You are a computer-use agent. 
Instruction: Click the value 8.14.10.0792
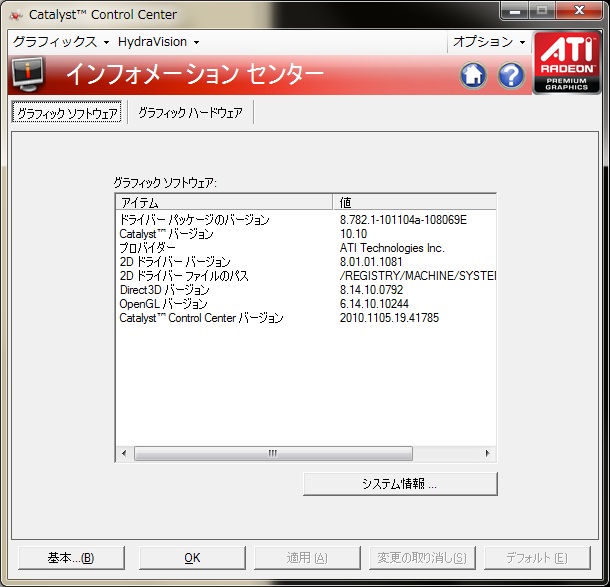pos(372,290)
